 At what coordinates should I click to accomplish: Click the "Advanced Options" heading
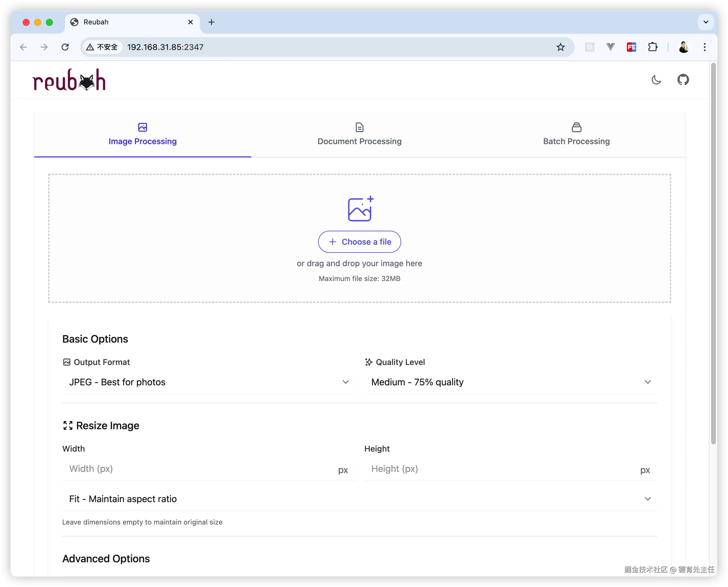106,559
